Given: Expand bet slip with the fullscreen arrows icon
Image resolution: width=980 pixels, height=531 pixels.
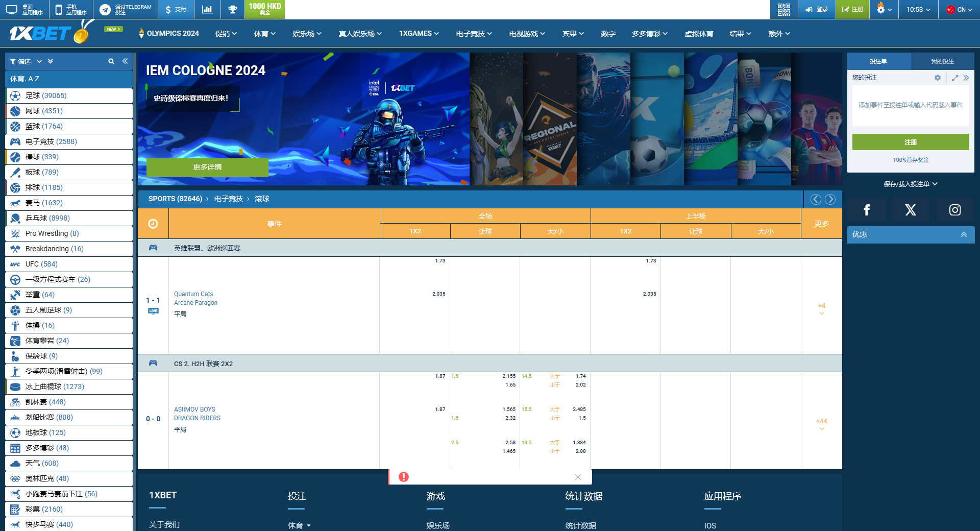Looking at the screenshot, I should coord(954,78).
